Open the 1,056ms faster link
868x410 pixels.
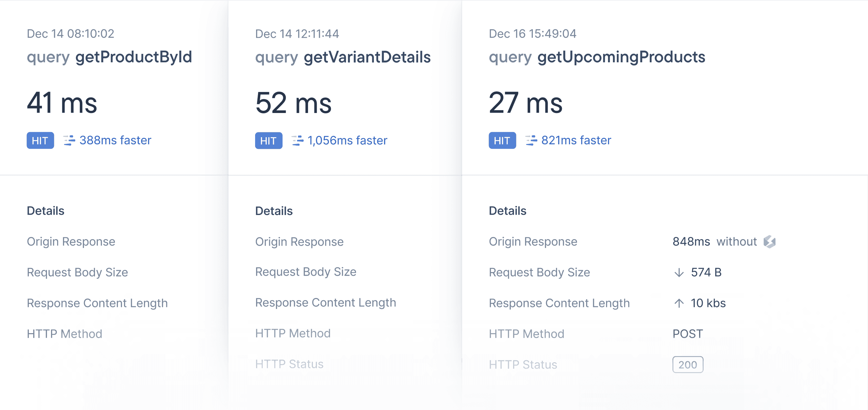(347, 140)
